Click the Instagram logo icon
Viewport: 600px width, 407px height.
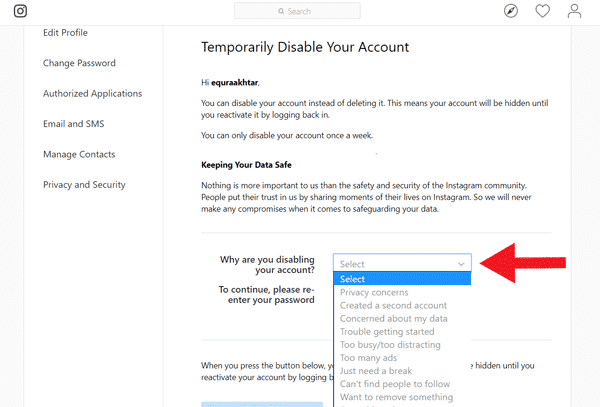pos(20,11)
